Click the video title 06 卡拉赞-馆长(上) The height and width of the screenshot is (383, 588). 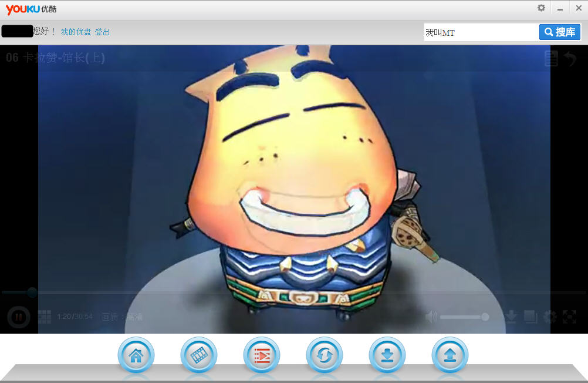[x=56, y=58]
